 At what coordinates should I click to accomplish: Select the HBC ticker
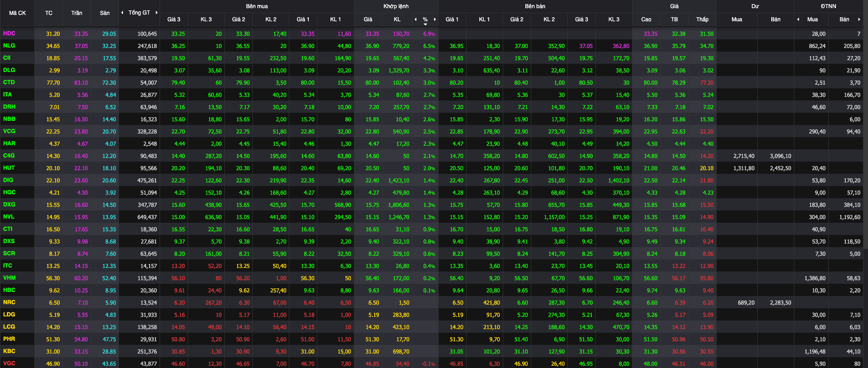point(9,290)
